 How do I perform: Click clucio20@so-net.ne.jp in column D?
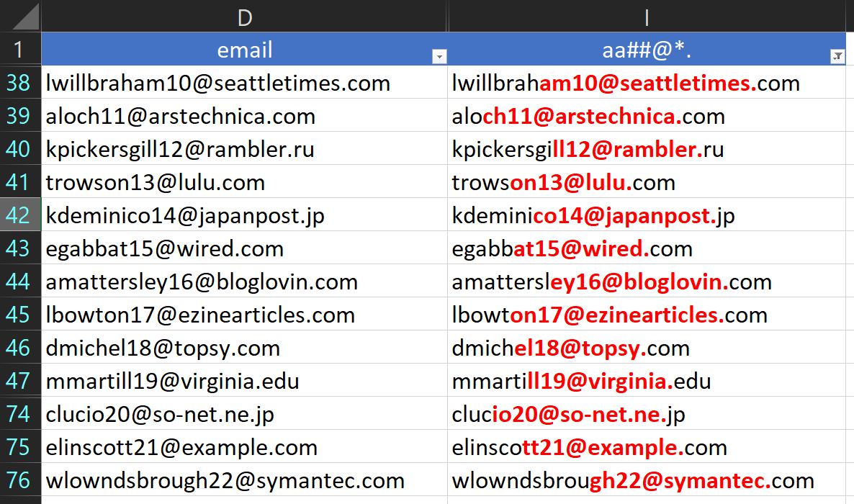(x=160, y=414)
